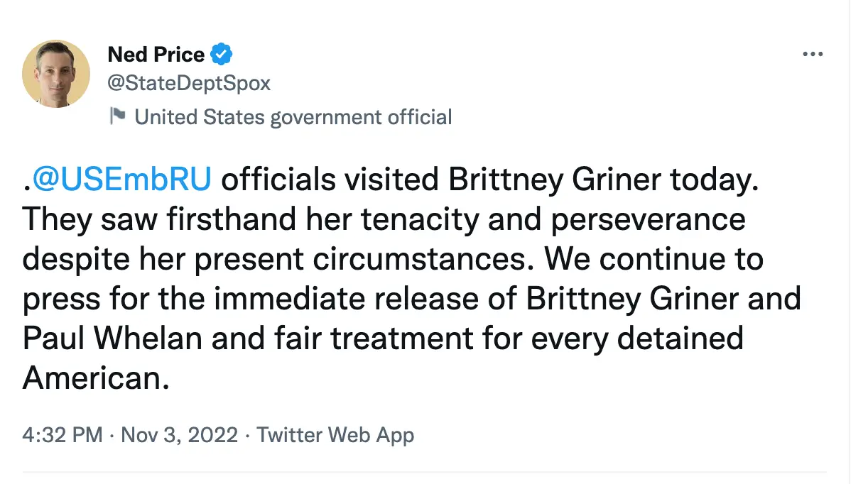Click the blue verified checkmark badge
This screenshot has height=484, width=868.
(x=222, y=54)
